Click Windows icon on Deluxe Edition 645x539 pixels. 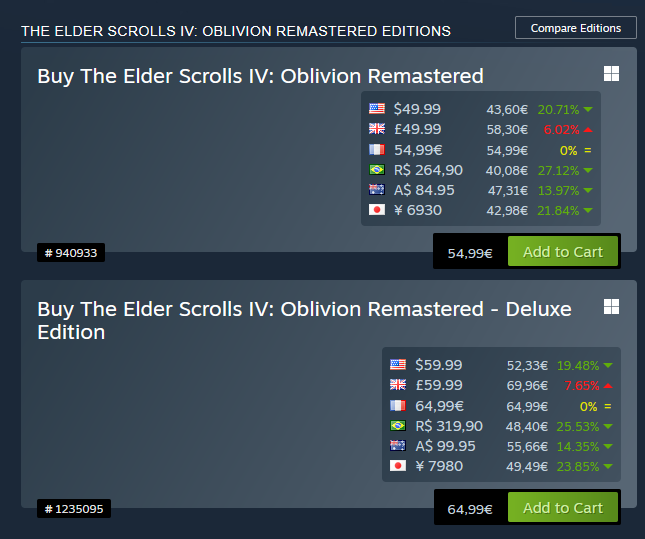[x=611, y=305]
